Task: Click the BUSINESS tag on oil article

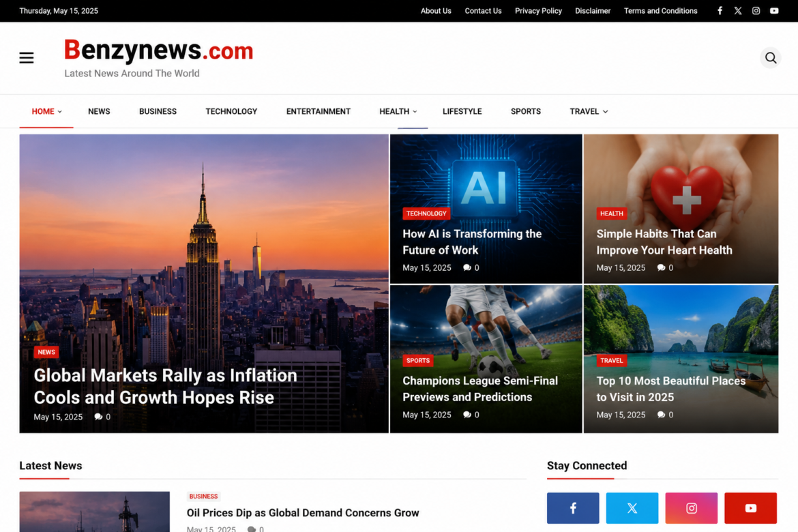Action: (203, 497)
